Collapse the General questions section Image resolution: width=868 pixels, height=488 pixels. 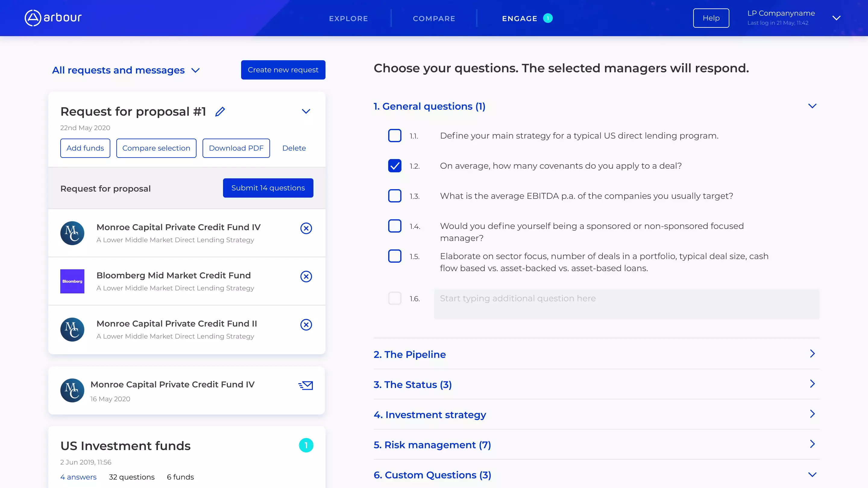[x=813, y=105]
